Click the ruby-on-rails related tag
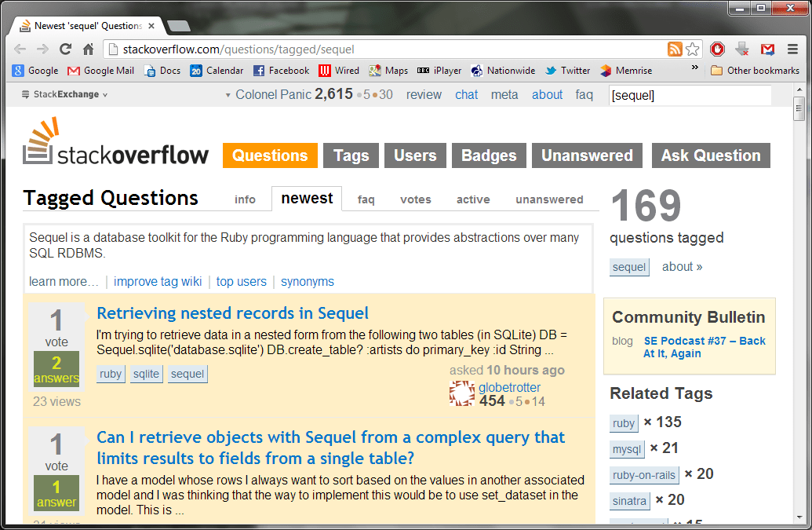 643,474
